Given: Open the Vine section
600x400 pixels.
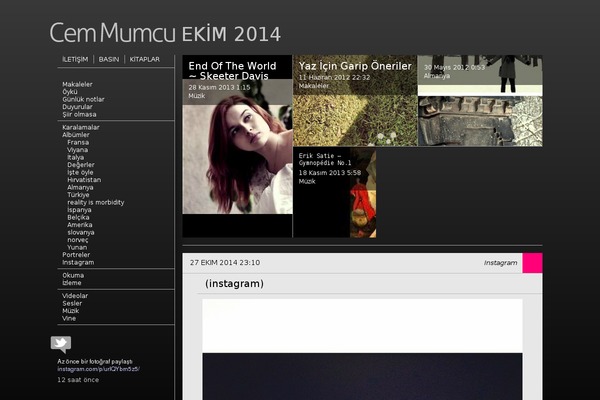Looking at the screenshot, I should click(x=69, y=318).
